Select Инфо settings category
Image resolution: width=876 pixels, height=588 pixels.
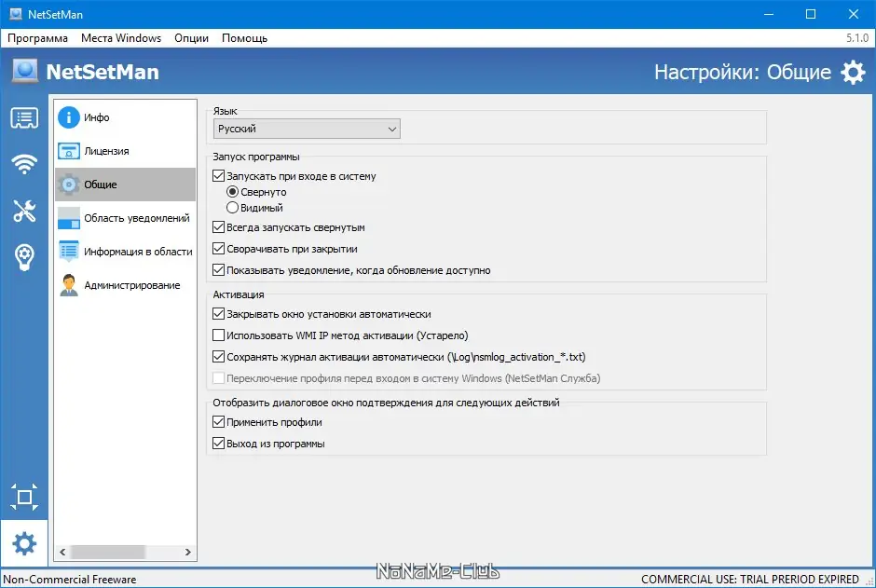pos(126,117)
